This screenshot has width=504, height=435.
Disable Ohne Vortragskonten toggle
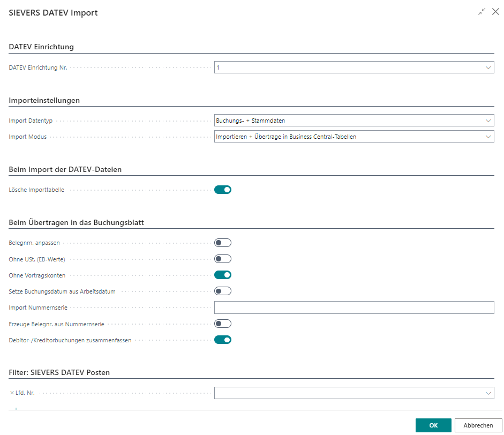point(223,275)
